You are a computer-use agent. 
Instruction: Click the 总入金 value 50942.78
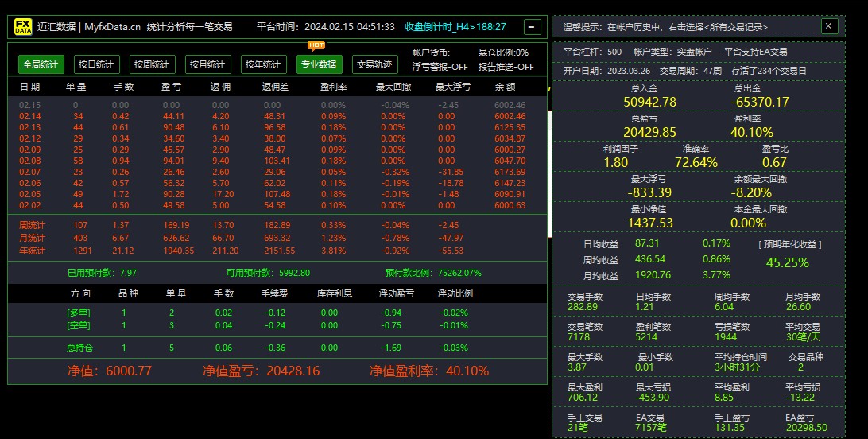click(650, 102)
